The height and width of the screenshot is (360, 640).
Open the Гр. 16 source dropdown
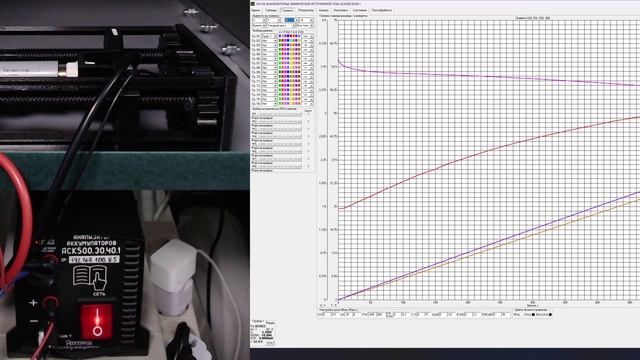(269, 104)
